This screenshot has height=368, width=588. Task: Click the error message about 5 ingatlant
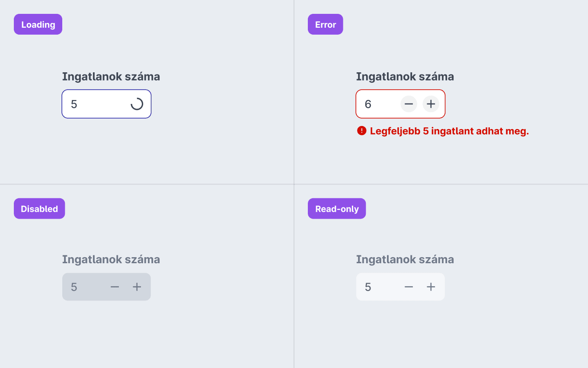point(449,131)
